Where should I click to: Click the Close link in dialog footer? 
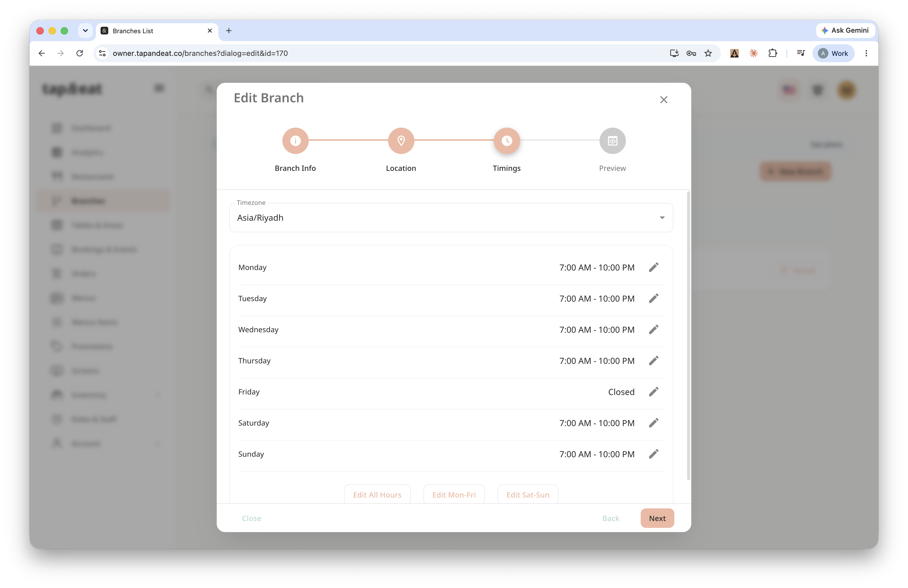click(x=252, y=518)
